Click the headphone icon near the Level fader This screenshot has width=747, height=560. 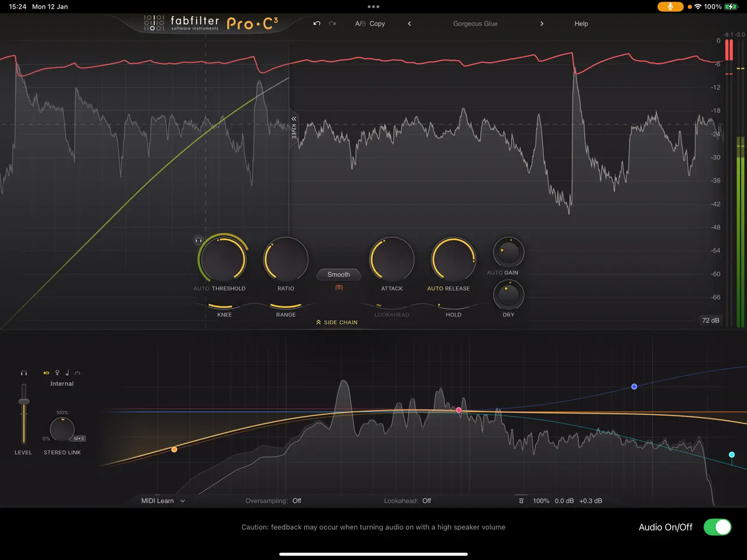point(24,372)
